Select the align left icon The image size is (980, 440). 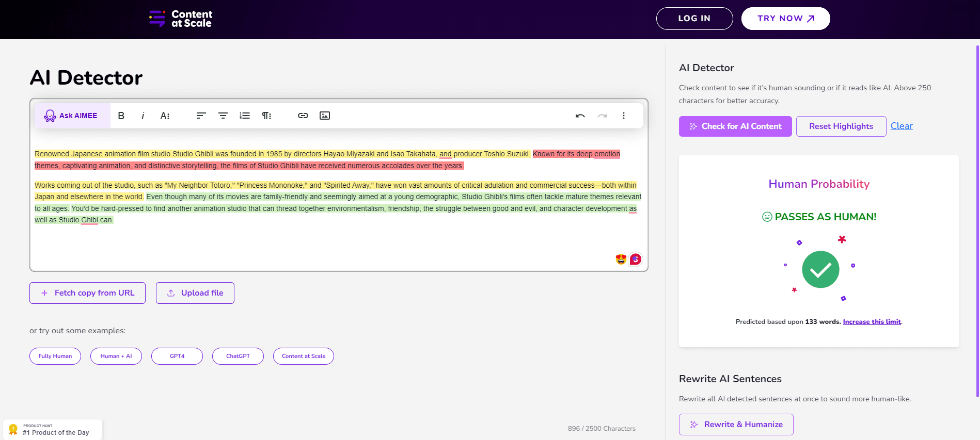pos(201,116)
